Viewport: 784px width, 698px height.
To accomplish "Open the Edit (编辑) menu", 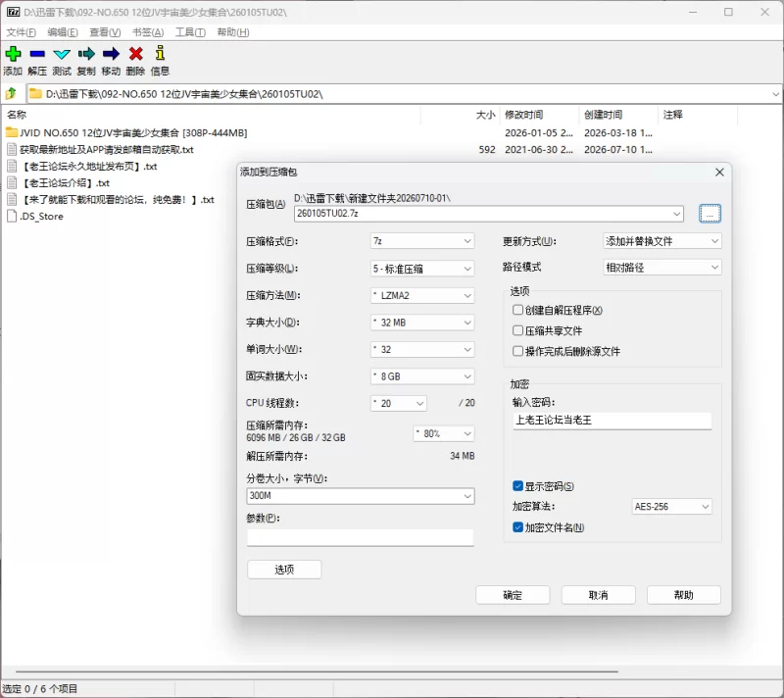I will click(x=63, y=32).
